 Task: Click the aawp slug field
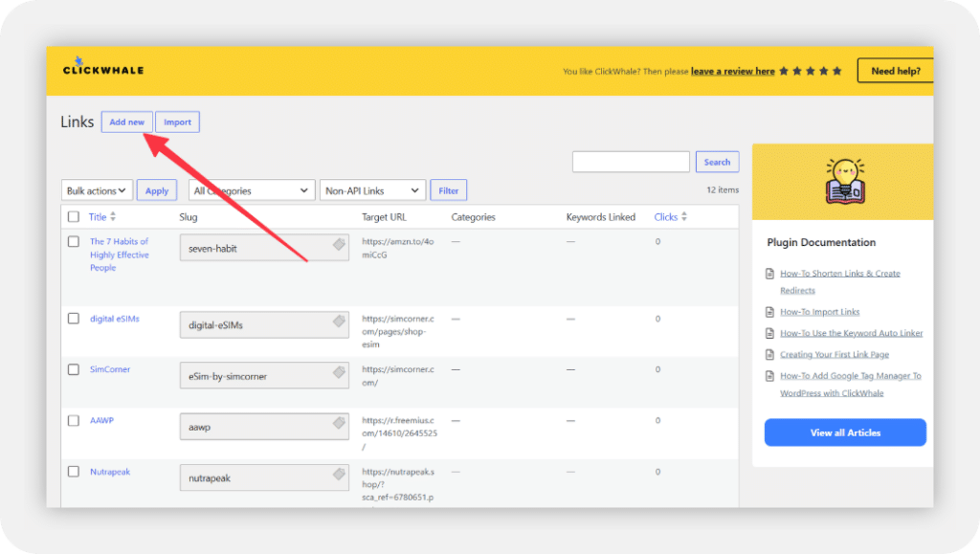pyautogui.click(x=264, y=427)
